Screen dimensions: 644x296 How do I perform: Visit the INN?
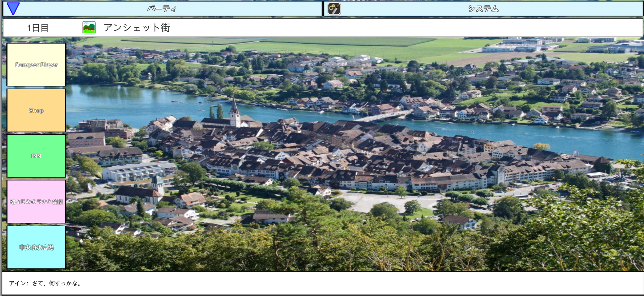coord(36,156)
